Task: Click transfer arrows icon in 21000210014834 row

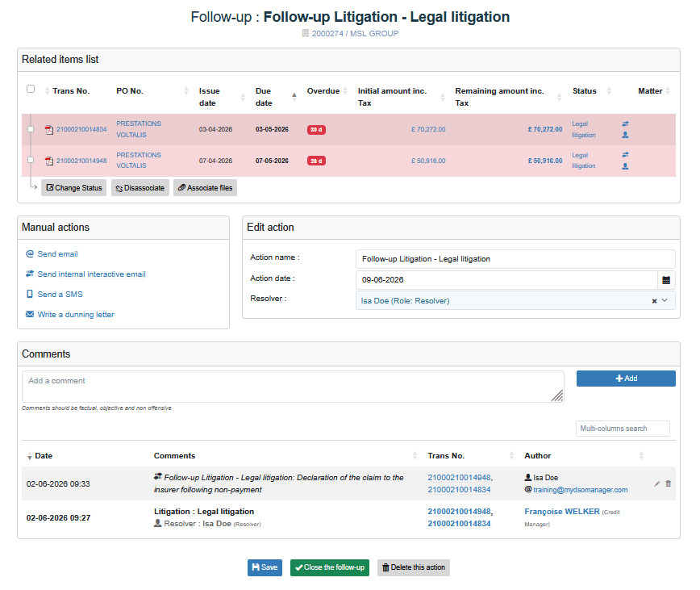Action: click(625, 123)
